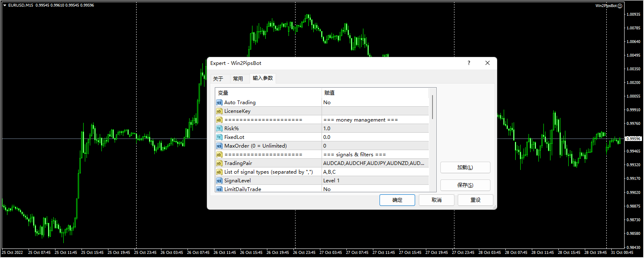The width and height of the screenshot is (644, 258).
Task: Click the ½ icon beside FixedLot
Action: click(219, 137)
